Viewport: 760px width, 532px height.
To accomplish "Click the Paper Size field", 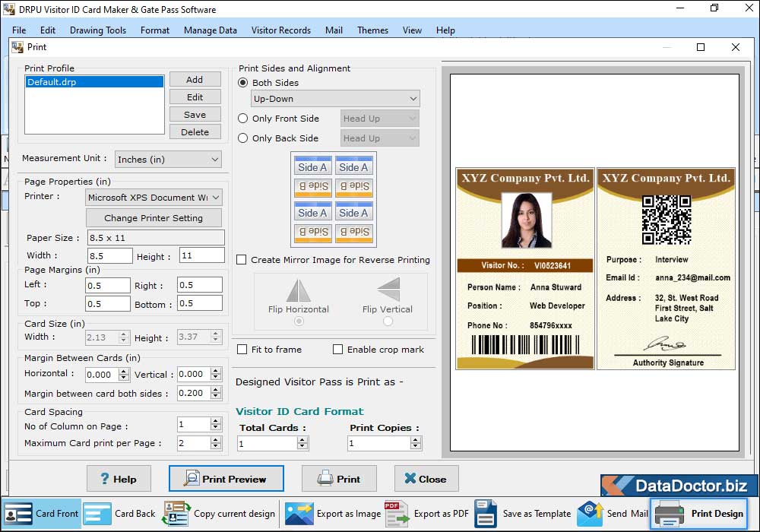I will (x=156, y=238).
